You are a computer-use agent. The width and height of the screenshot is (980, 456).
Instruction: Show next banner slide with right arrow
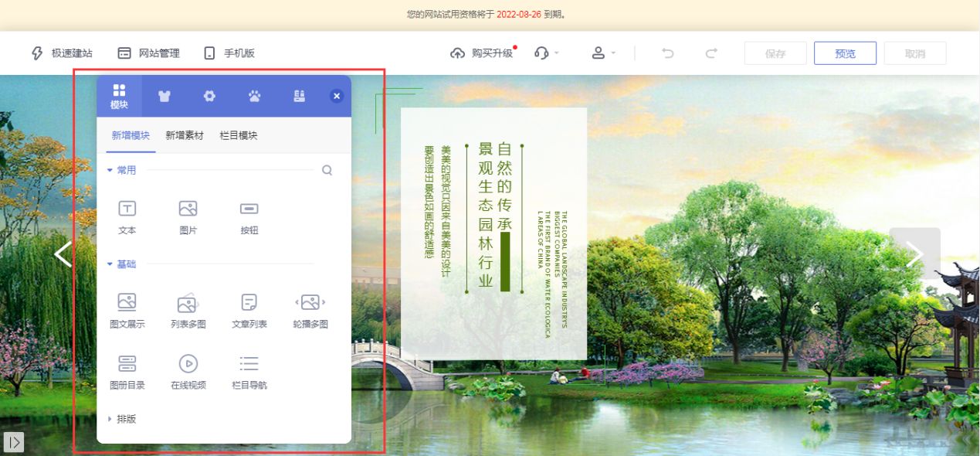[915, 254]
